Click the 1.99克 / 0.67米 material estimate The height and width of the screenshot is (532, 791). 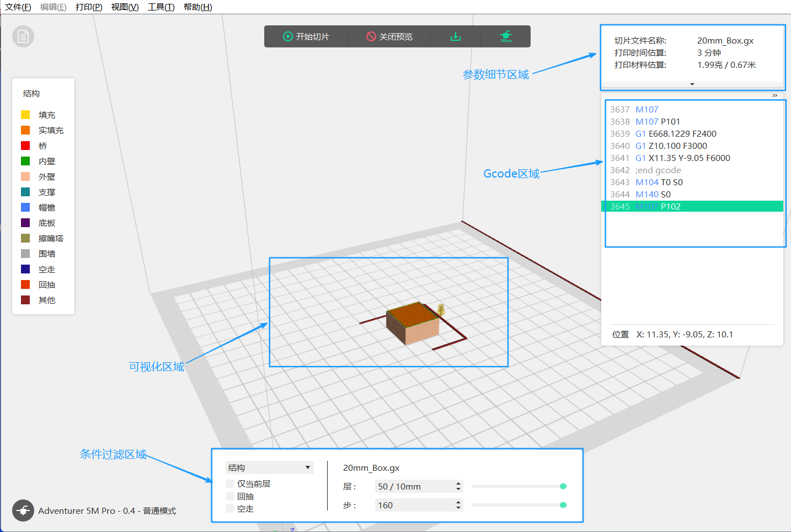click(726, 65)
